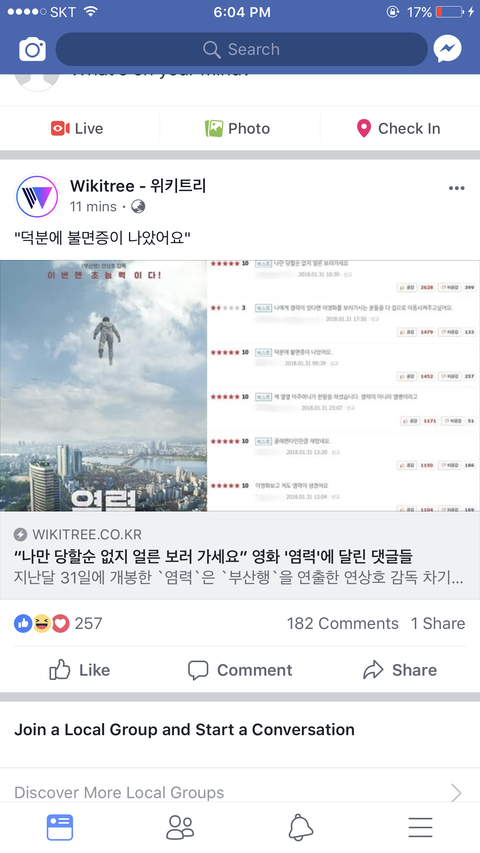Screen dimensions: 480x853
Task: Open the Wikitree - 위키트리 page name
Action: click(x=138, y=186)
